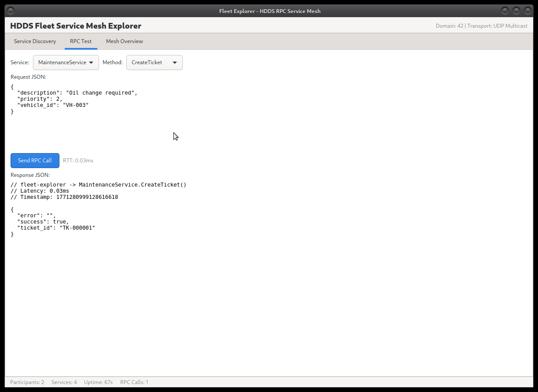Click the Domain 42 label

[x=449, y=26]
